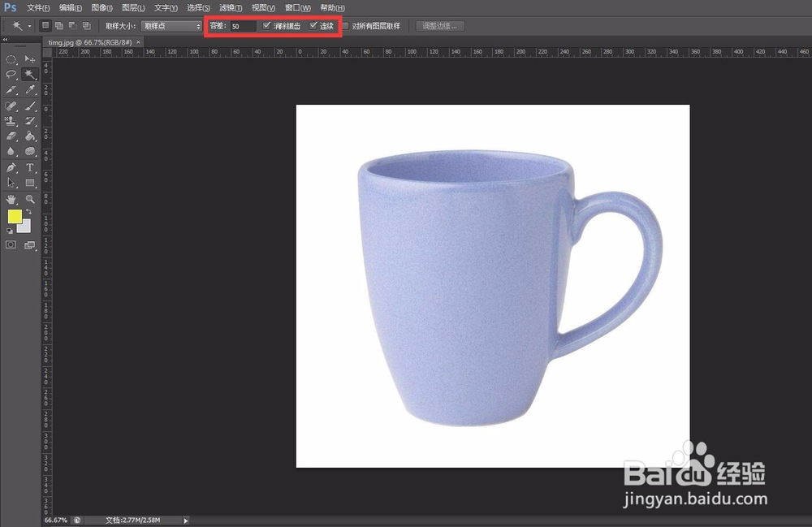The image size is (812, 527).
Task: Open the 窗口(W) menu
Action: (298, 8)
